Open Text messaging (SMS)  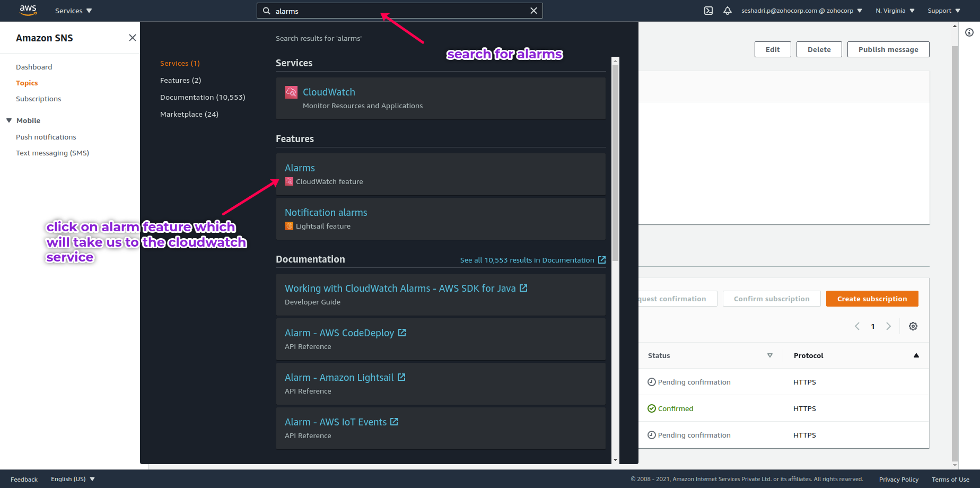click(52, 153)
